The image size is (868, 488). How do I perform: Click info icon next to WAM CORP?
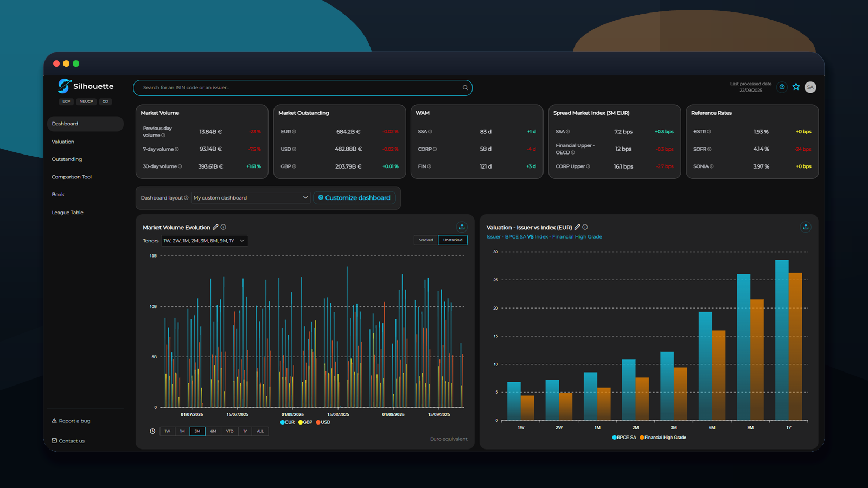point(435,149)
